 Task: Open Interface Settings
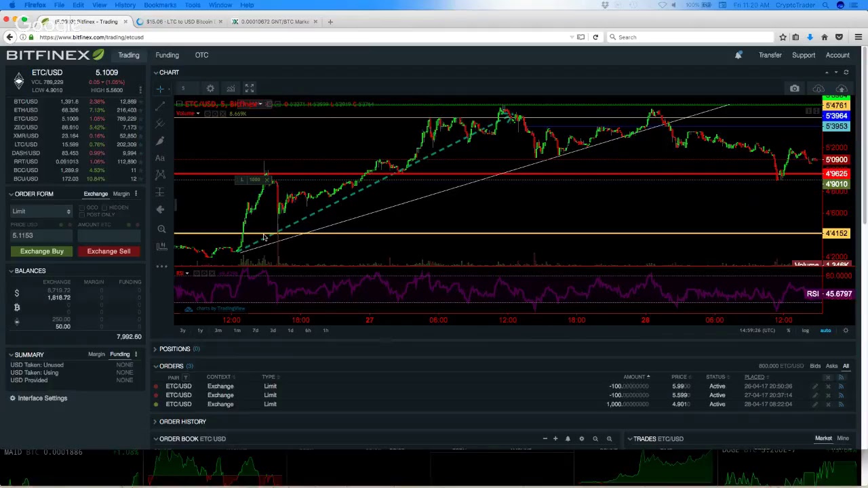coord(39,399)
